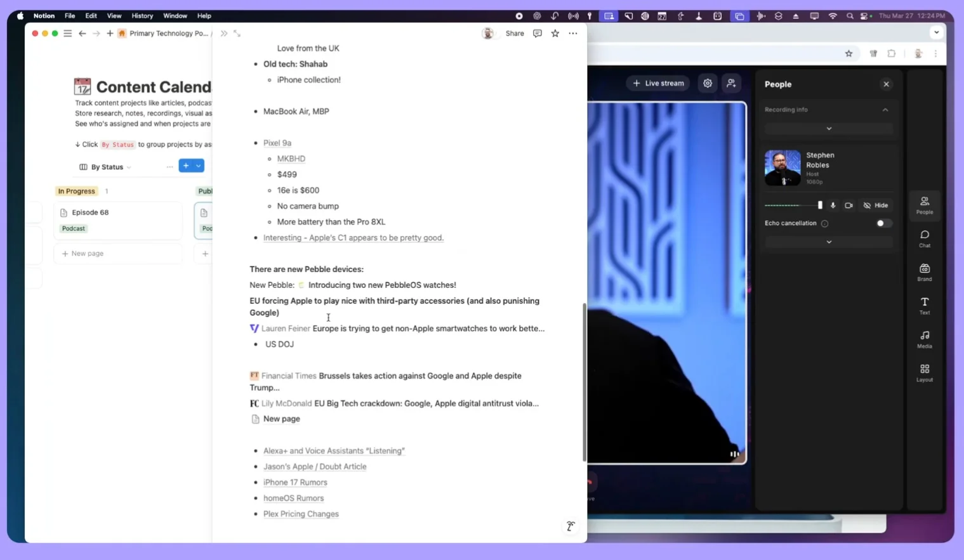This screenshot has width=964, height=560.
Task: Open the Pixel 9a link
Action: (277, 143)
